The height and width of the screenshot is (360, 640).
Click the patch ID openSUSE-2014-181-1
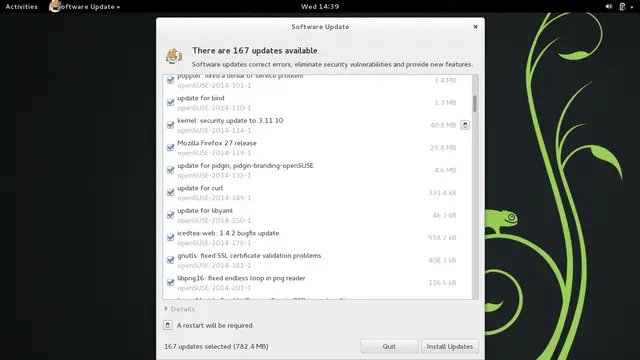point(214,265)
